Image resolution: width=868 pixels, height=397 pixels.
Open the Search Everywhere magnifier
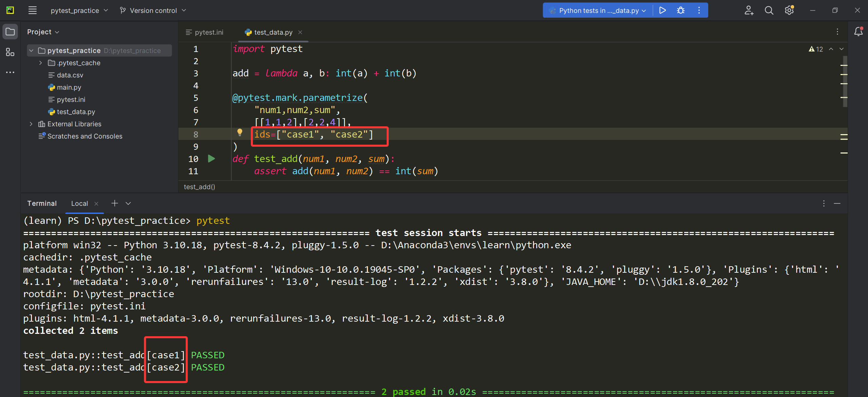point(769,11)
